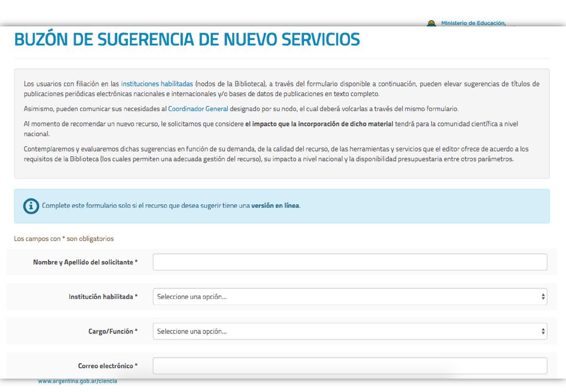The height and width of the screenshot is (392, 566).
Task: Click the Buzón de Sugerencia page heading
Action: [x=187, y=39]
